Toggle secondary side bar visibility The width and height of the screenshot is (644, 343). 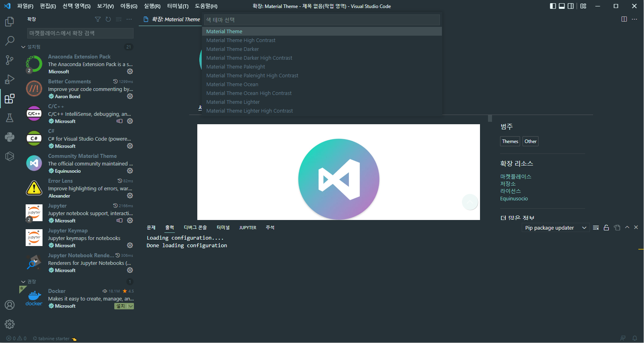pyautogui.click(x=571, y=6)
